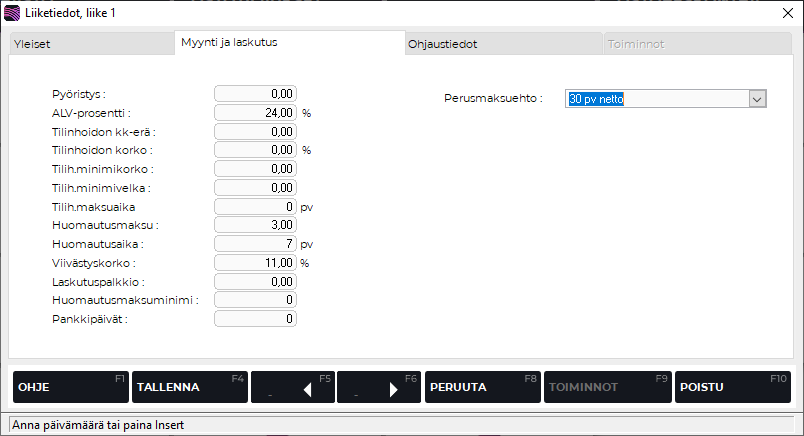Focus the Huomautusmaksu input field
The image size is (804, 436).
coord(256,225)
